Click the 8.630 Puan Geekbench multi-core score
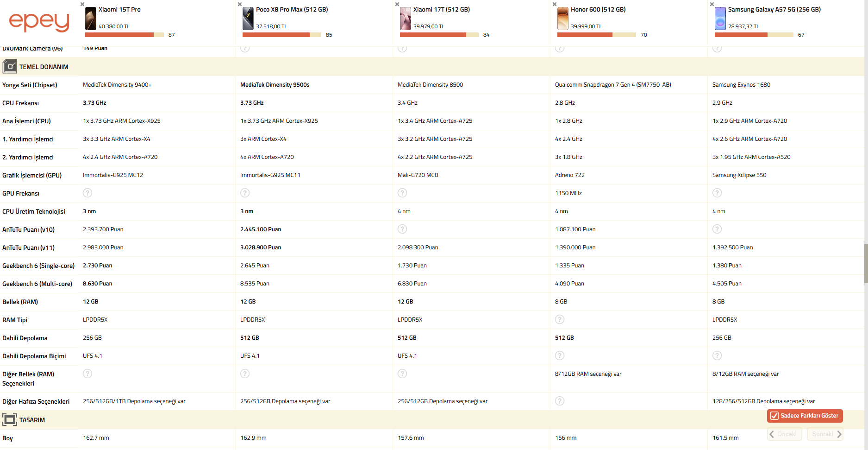 tap(98, 283)
